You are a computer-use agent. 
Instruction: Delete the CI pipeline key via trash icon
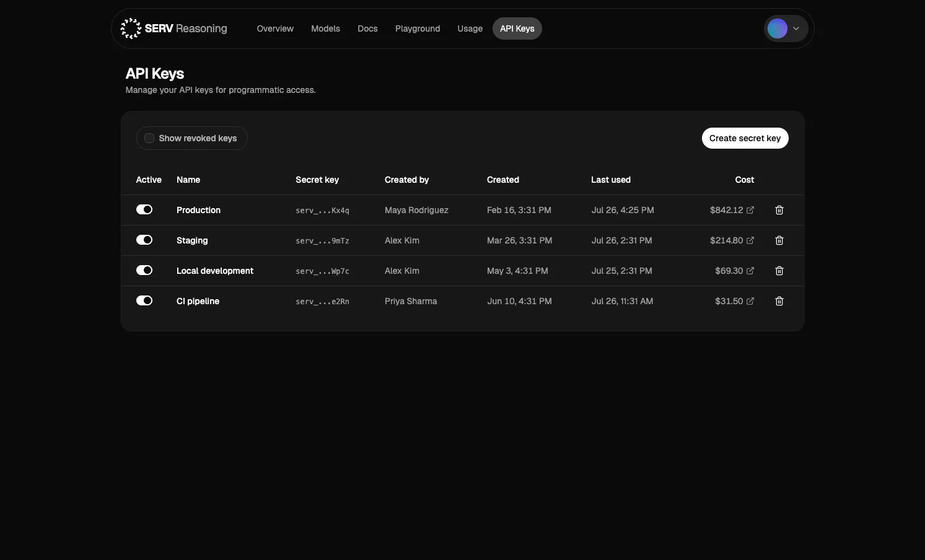[779, 301]
